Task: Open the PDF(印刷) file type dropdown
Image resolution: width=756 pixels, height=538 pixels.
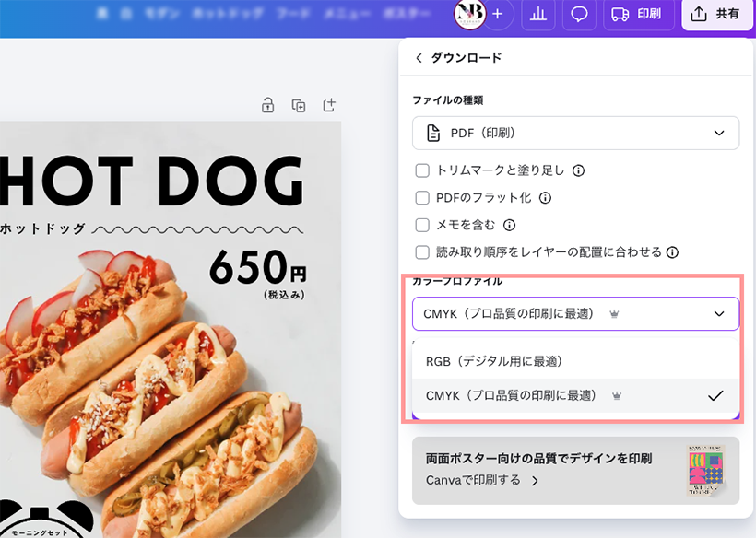Action: [575, 134]
